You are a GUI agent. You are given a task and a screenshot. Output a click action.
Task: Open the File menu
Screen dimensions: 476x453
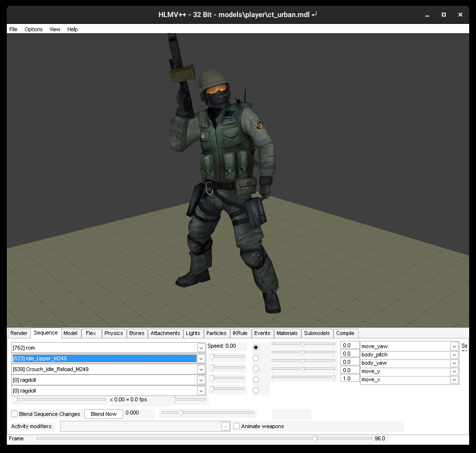(13, 29)
